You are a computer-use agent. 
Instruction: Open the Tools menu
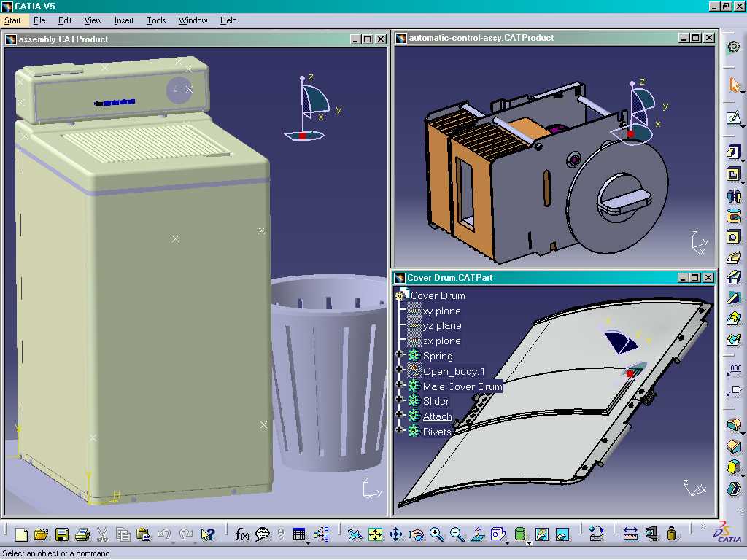pyautogui.click(x=156, y=20)
